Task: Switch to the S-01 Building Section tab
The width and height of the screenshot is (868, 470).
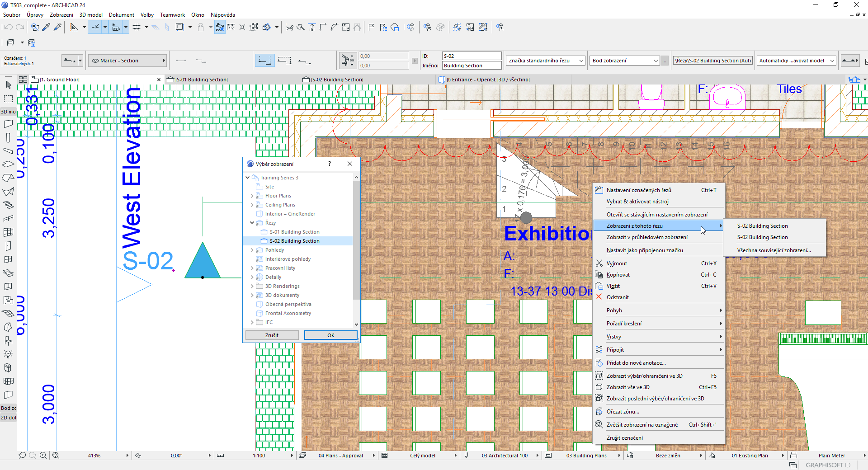Action: (x=201, y=79)
